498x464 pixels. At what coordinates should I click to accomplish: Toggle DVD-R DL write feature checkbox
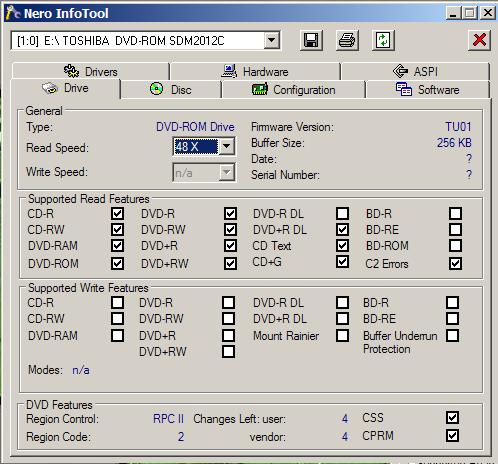click(342, 302)
